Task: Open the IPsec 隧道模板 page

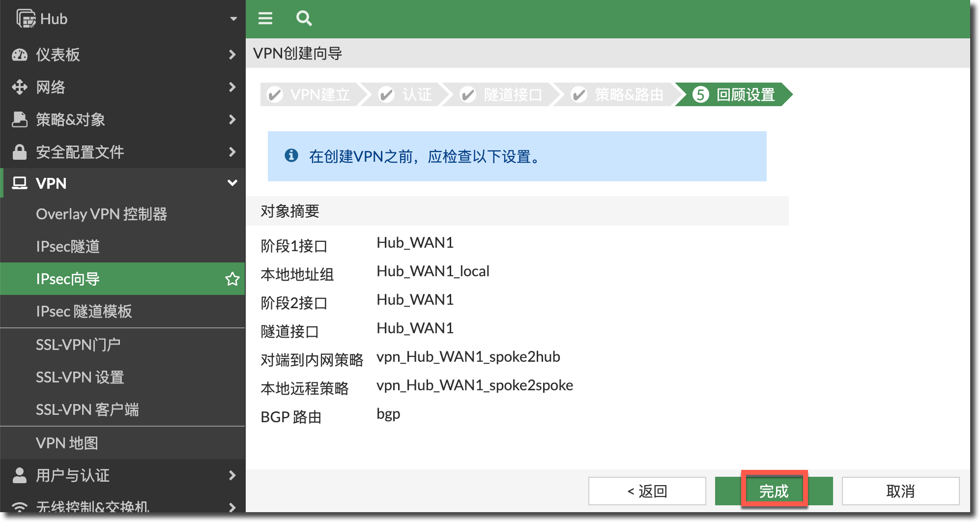Action: tap(84, 311)
